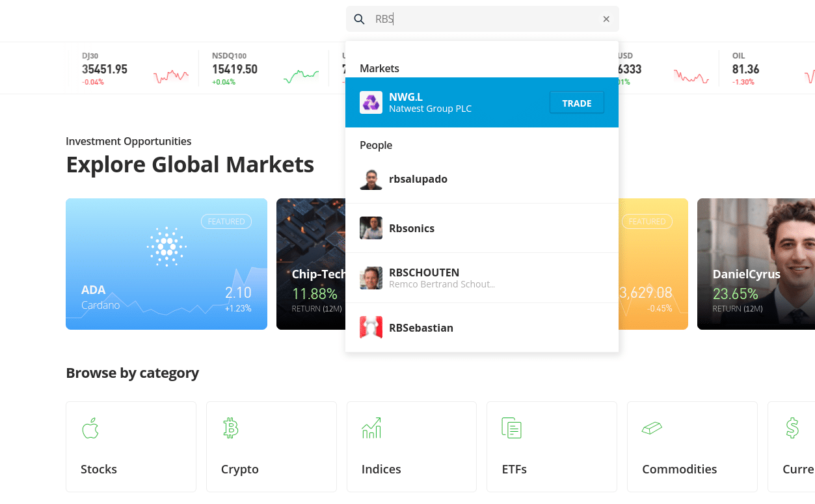The height and width of the screenshot is (504, 815).
Task: Click the FEATURED badge on the yellow card
Action: point(647,221)
